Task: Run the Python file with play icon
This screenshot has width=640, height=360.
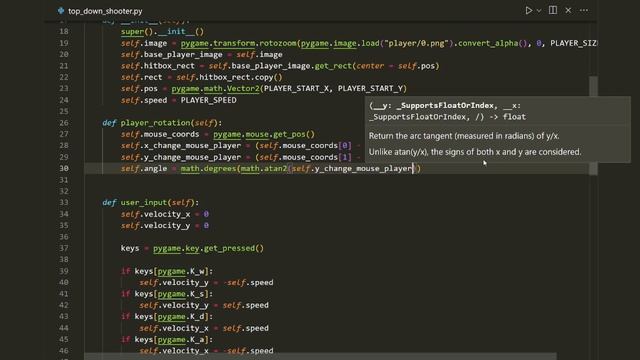Action: pos(528,10)
